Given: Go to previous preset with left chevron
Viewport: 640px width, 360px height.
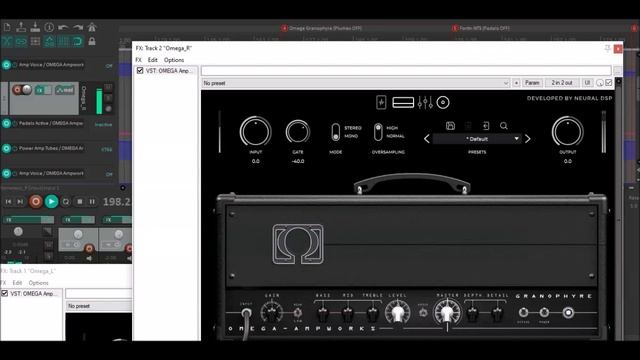Looking at the screenshot, I should tap(427, 139).
